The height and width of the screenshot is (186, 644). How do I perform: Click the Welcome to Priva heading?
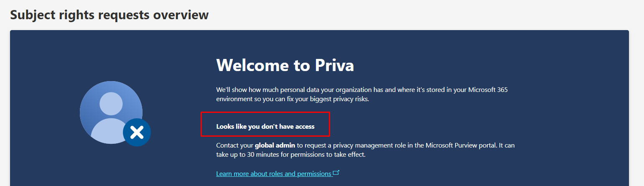pos(285,65)
